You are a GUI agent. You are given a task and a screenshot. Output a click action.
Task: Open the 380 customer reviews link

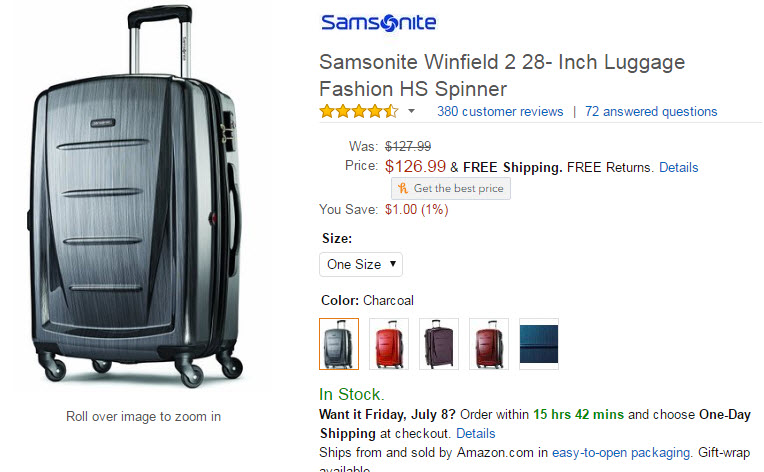click(500, 111)
